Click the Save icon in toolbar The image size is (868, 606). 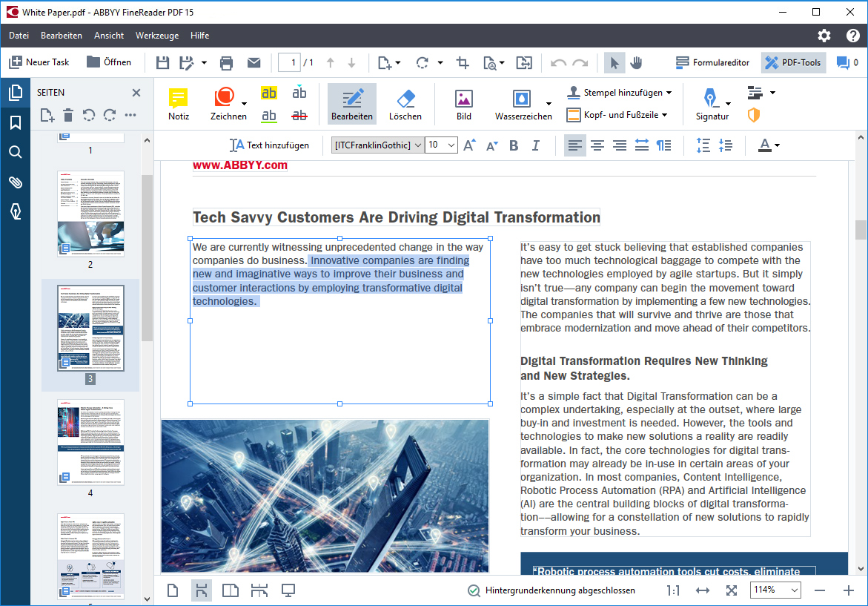[x=162, y=62]
